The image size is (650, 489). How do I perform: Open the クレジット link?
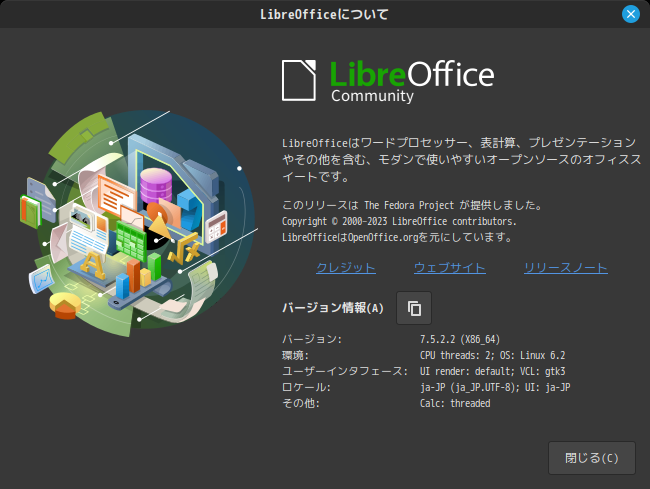[x=346, y=268]
